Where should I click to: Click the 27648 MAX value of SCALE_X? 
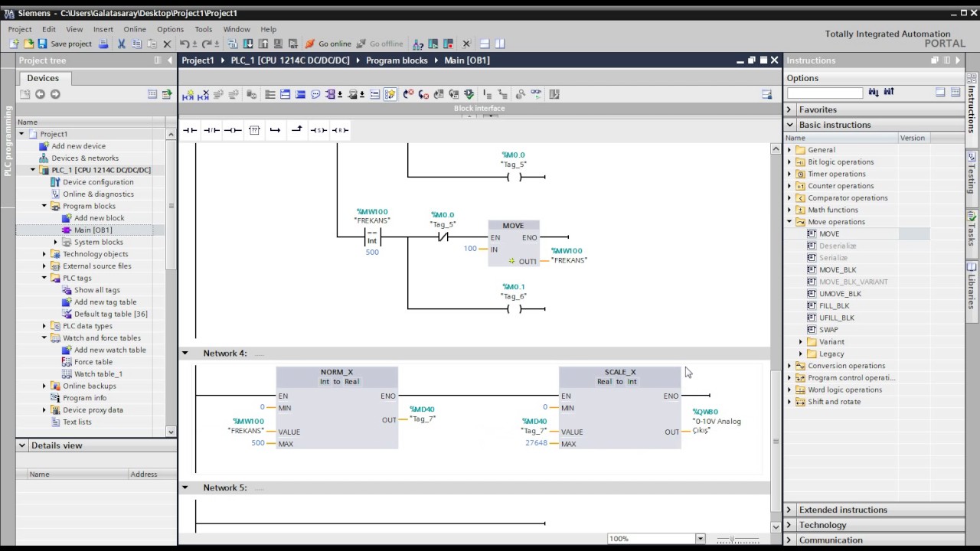(536, 443)
